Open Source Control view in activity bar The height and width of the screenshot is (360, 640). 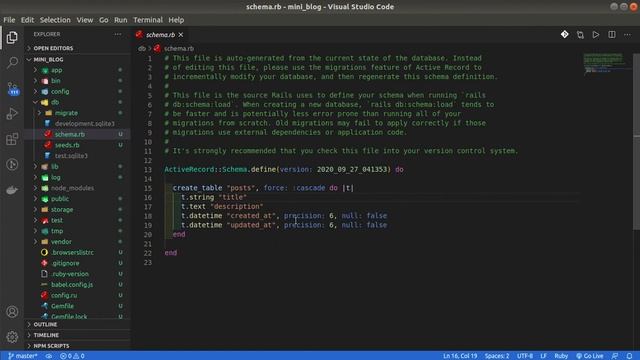point(12,88)
